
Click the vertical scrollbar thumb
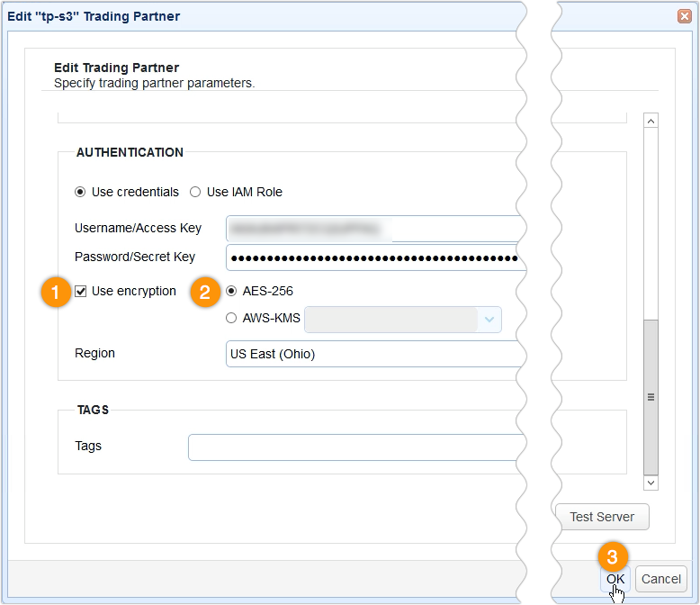(x=651, y=396)
